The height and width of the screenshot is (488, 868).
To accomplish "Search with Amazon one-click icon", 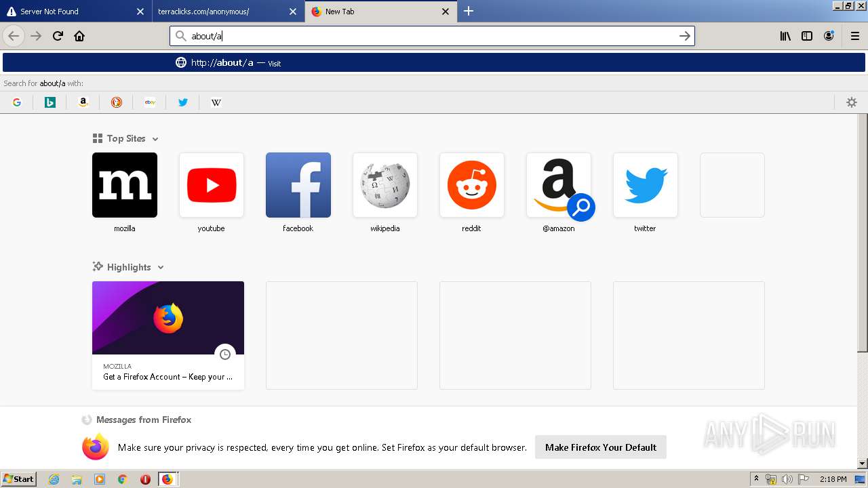I will tap(83, 102).
